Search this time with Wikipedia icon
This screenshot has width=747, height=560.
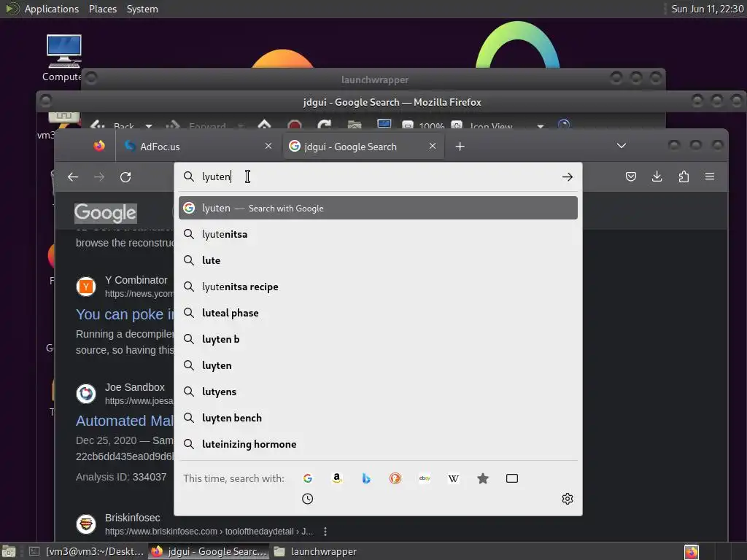click(x=454, y=478)
